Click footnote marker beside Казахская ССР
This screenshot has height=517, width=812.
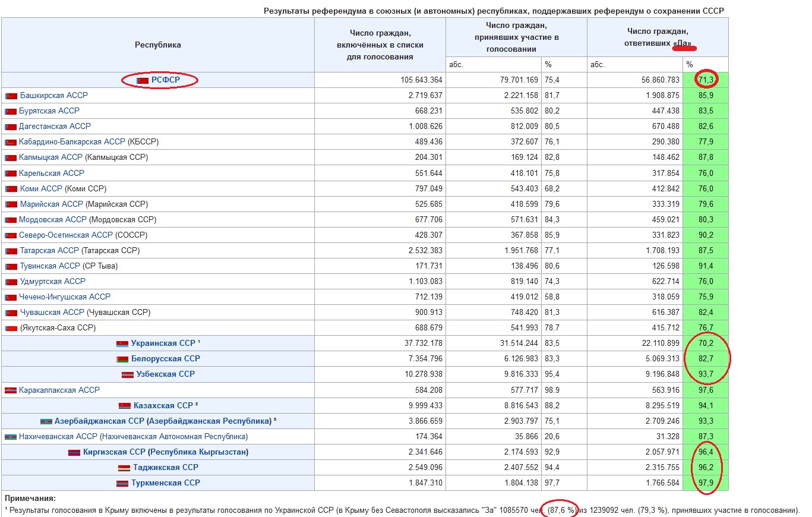click(196, 404)
